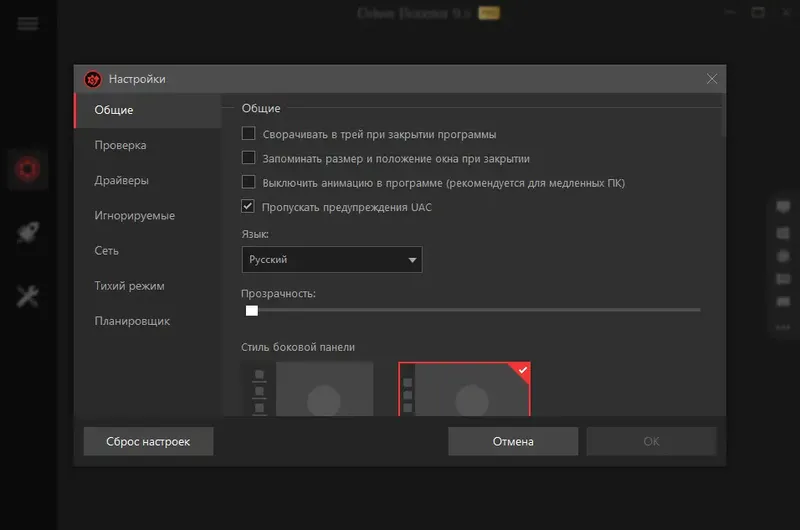Open the tools wrench icon in sidebar
The width and height of the screenshot is (800, 530).
click(28, 296)
